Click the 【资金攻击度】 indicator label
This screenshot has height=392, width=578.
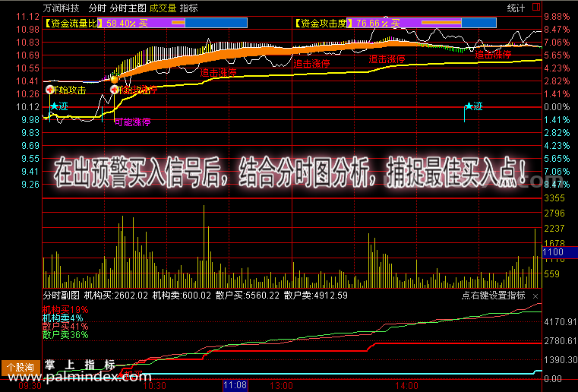click(322, 24)
